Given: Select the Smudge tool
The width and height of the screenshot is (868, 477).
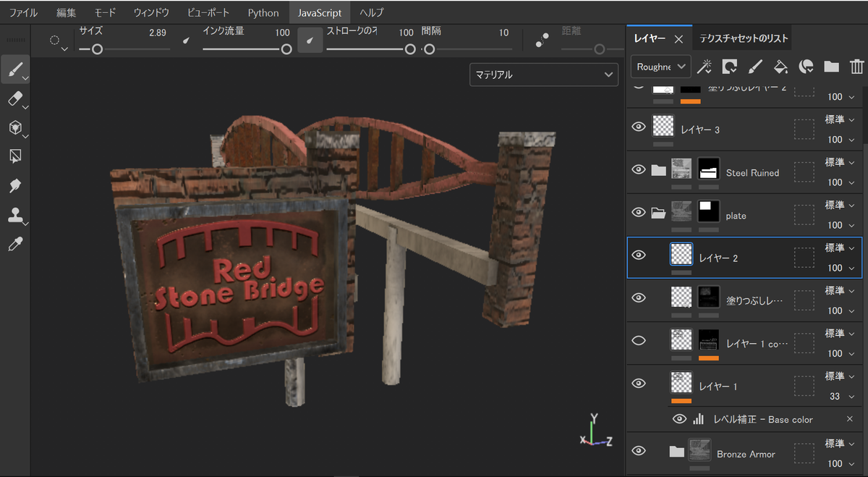Looking at the screenshot, I should pyautogui.click(x=14, y=186).
